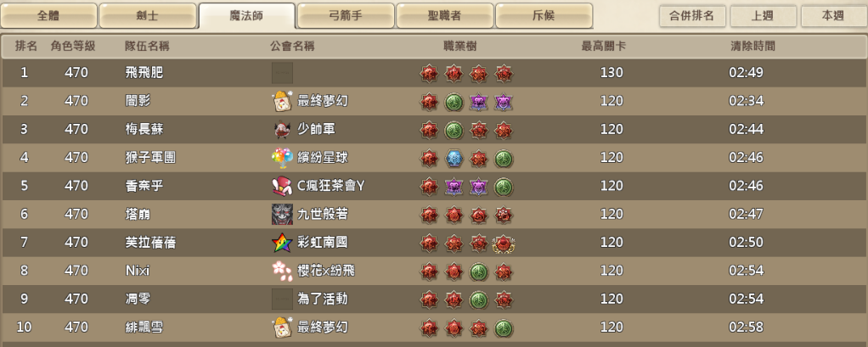Show 上週 rankings
The width and height of the screenshot is (868, 347).
point(764,16)
